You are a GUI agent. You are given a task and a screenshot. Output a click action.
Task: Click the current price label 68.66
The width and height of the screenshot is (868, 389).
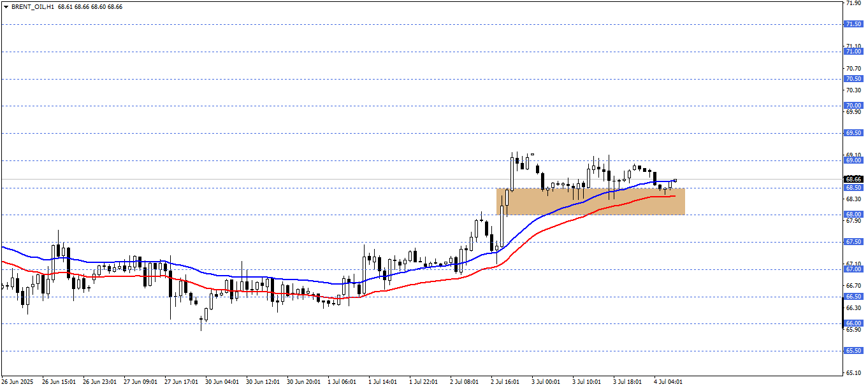point(853,179)
